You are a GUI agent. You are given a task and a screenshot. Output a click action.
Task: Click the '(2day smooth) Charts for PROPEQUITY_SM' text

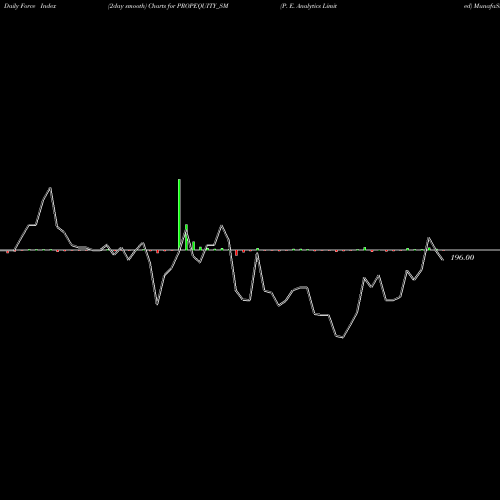click(168, 6)
